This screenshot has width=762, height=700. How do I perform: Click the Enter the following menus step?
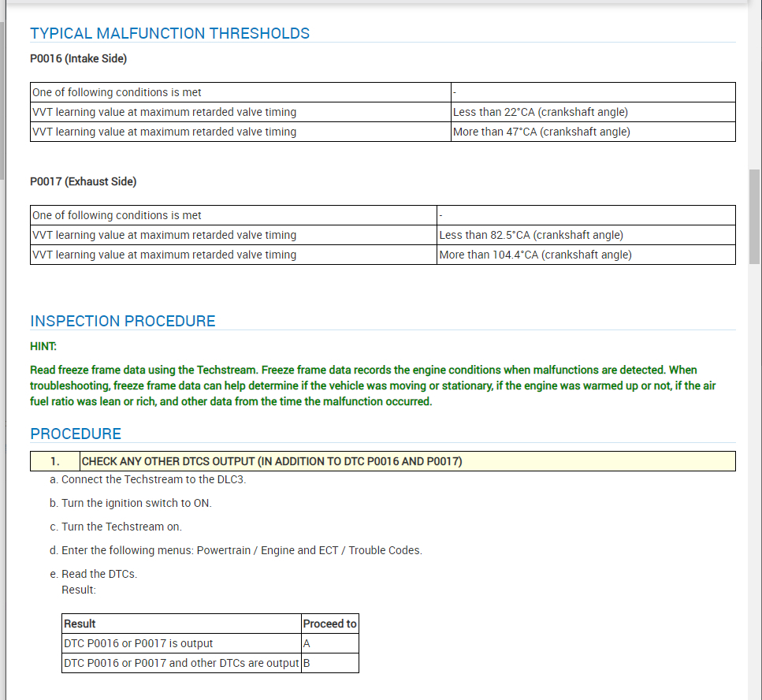236,550
